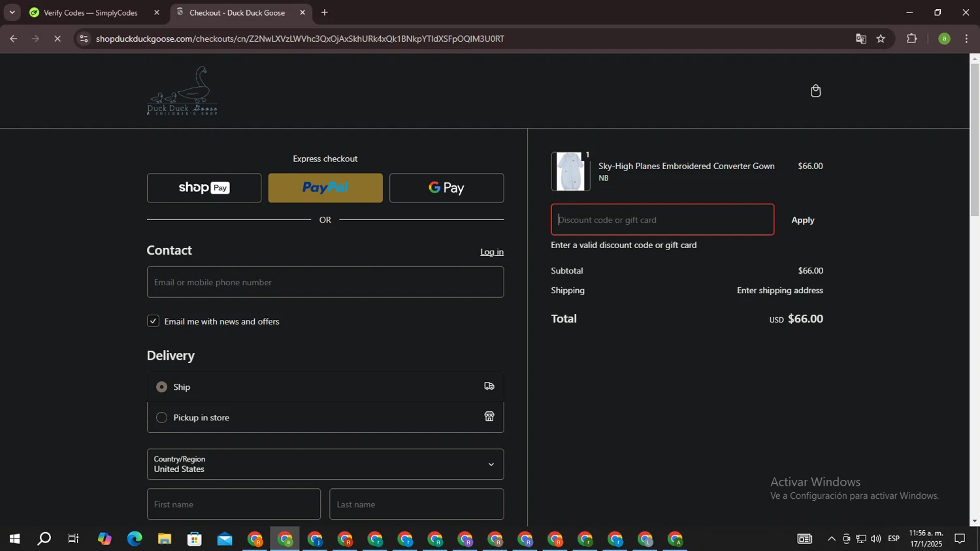Click the Enter shipping address text
Image resolution: width=980 pixels, height=551 pixels.
780,291
